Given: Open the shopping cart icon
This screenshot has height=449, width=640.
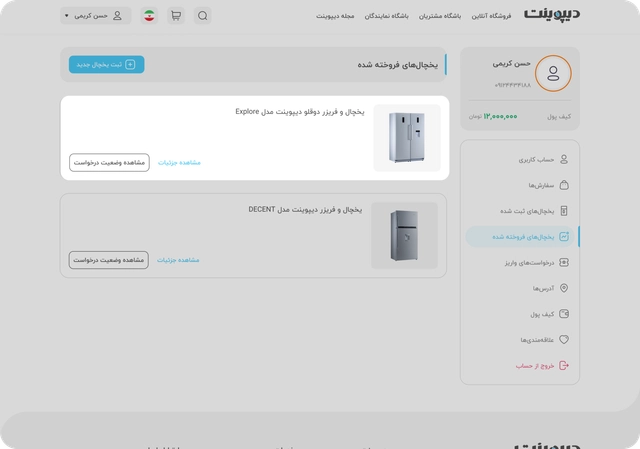Looking at the screenshot, I should coord(176,16).
